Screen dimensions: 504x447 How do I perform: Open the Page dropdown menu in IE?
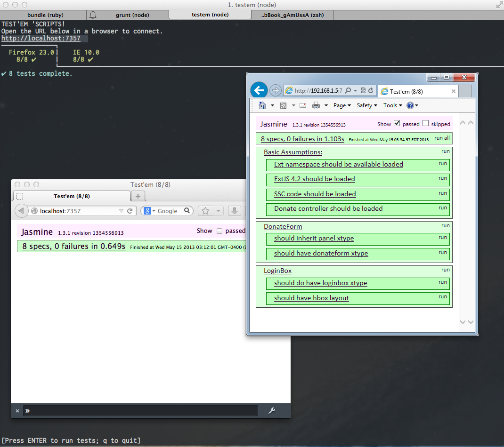click(x=342, y=105)
